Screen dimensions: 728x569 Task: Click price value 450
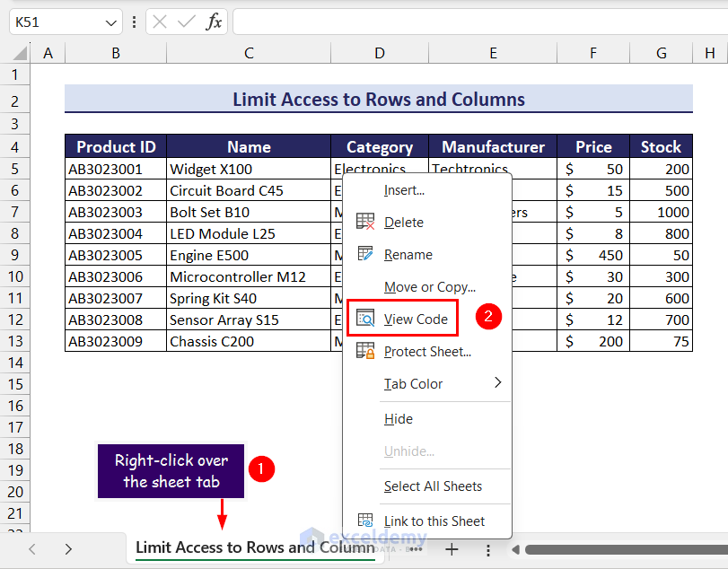(x=593, y=255)
